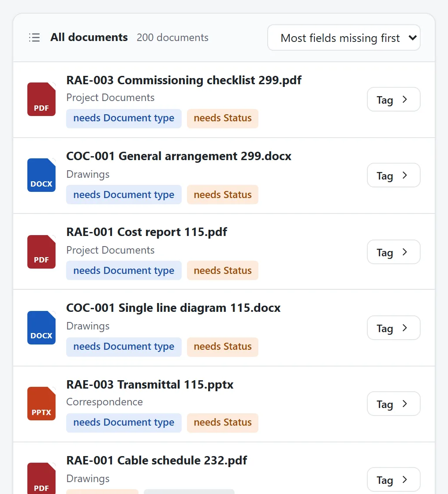Click PDF icon for RAE-003 Commissioning checklist 299
Image resolution: width=448 pixels, height=494 pixels.
click(x=41, y=99)
